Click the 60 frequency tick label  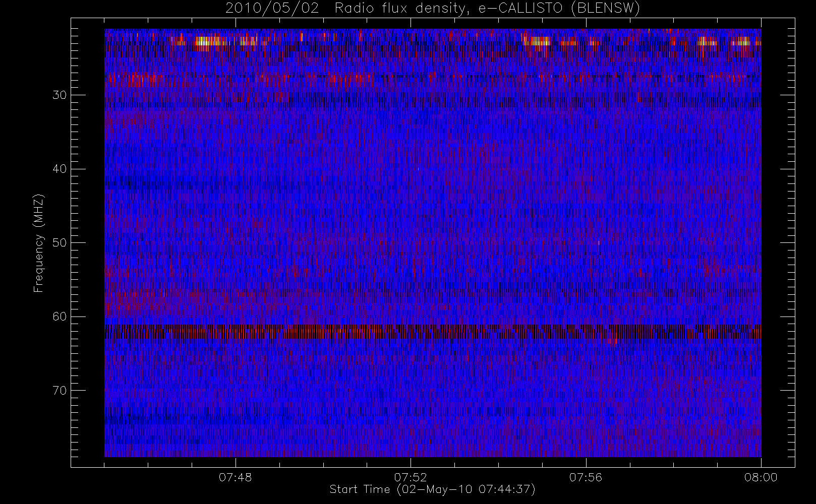pyautogui.click(x=60, y=317)
